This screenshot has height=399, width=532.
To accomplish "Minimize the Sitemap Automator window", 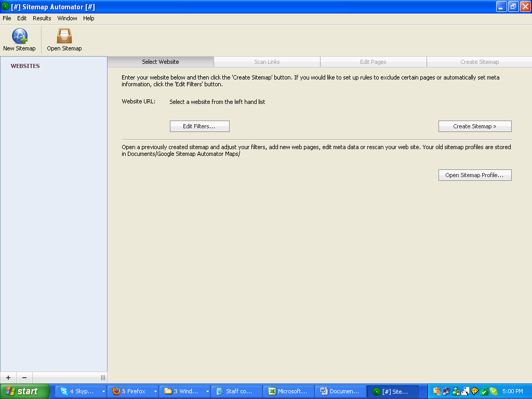I will 501,6.
